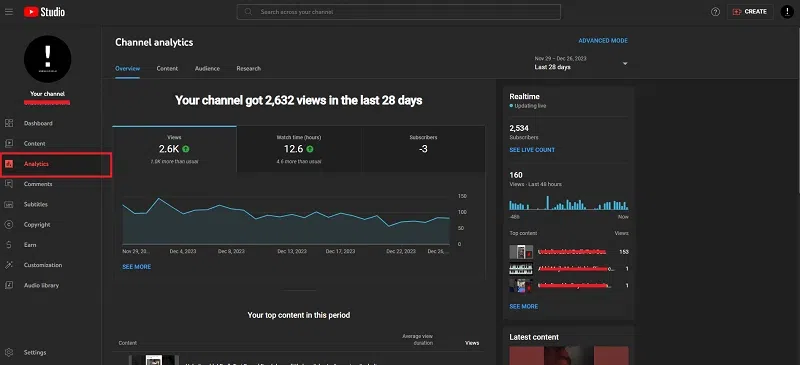
Task: Click the Realtime panel heading
Action: tap(524, 96)
